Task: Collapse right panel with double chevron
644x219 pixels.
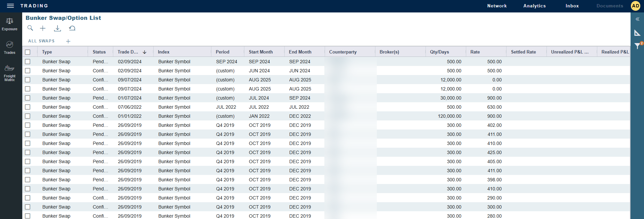Action: [637, 19]
